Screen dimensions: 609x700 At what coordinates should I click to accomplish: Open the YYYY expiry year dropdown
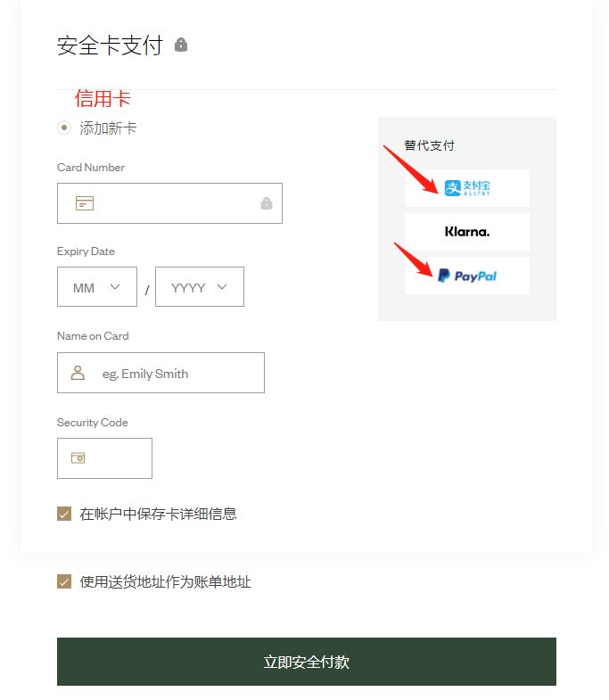tap(200, 286)
